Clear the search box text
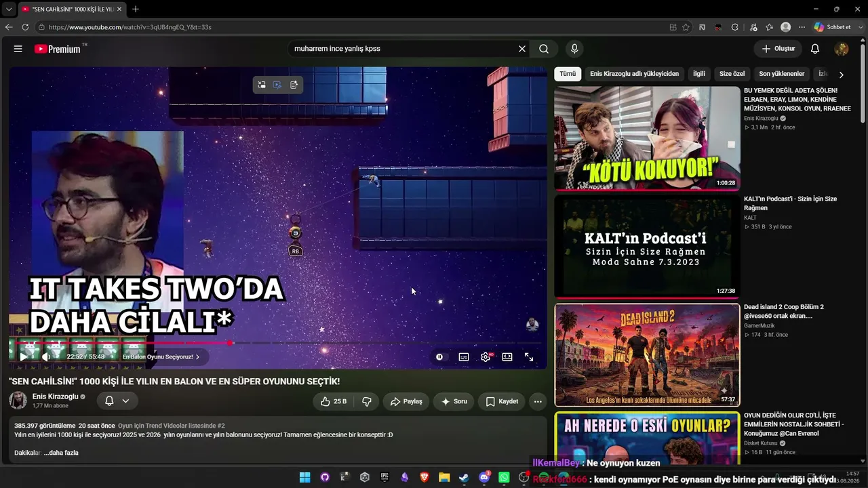 click(522, 49)
